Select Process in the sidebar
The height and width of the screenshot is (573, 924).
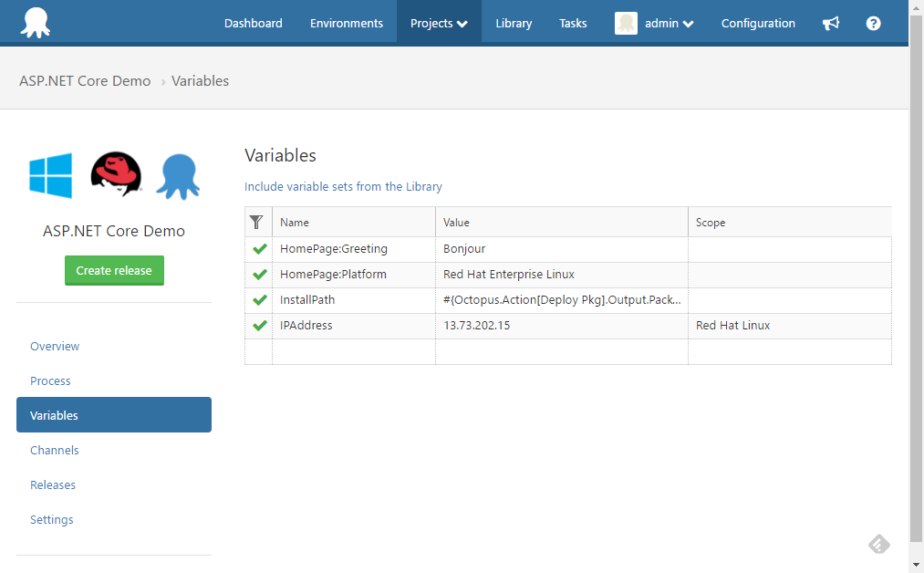coord(50,380)
